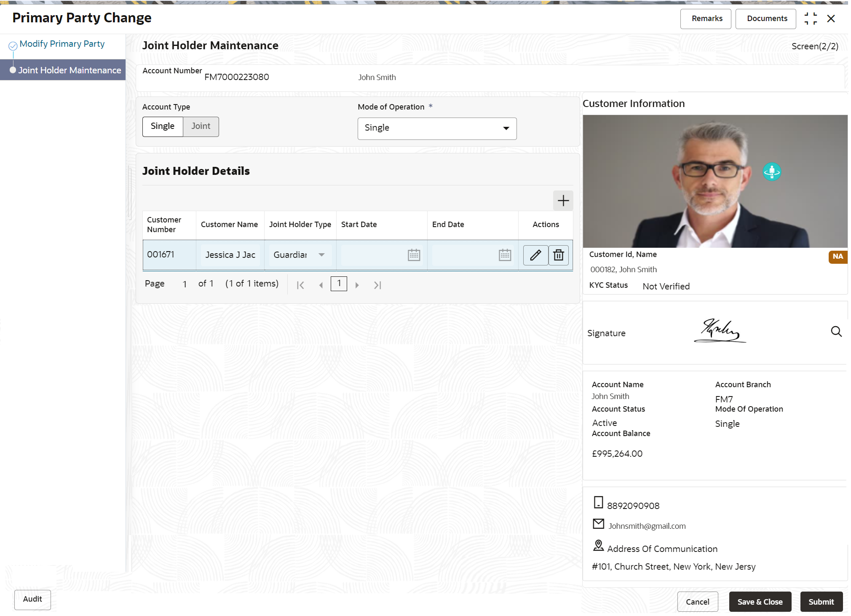Image resolution: width=851 pixels, height=616 pixels.
Task: Open the Start Date calendar picker
Action: point(414,255)
